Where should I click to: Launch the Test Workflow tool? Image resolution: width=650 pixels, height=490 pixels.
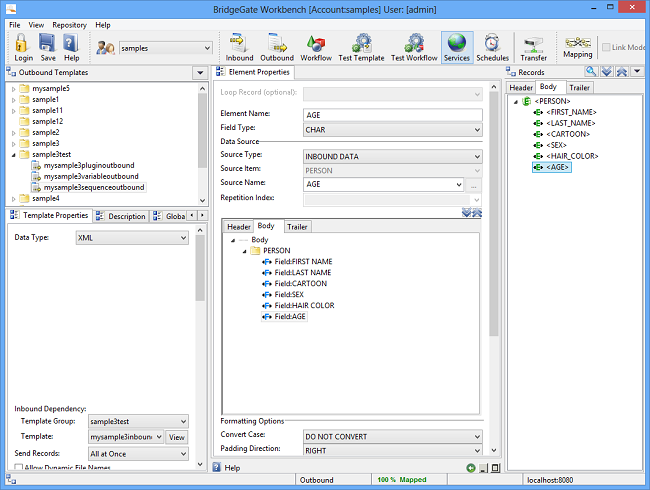click(x=414, y=47)
